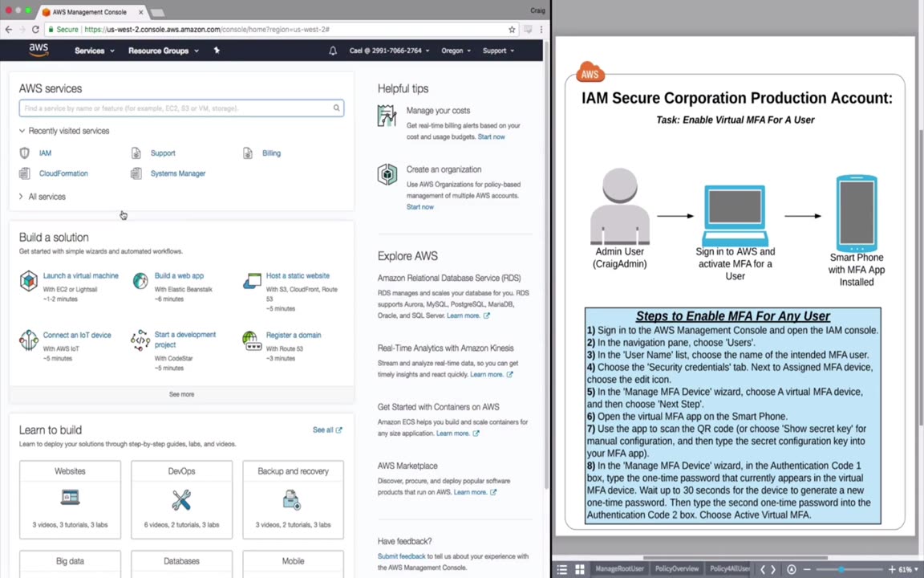Open the 61% zoom level dropdown
This screenshot has height=578, width=924.
coord(908,569)
